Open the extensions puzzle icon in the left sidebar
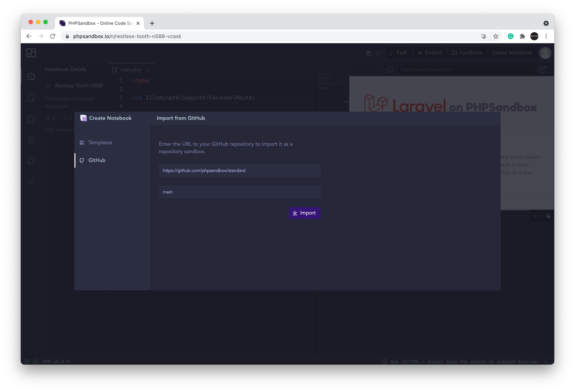575x392 pixels. click(x=31, y=119)
